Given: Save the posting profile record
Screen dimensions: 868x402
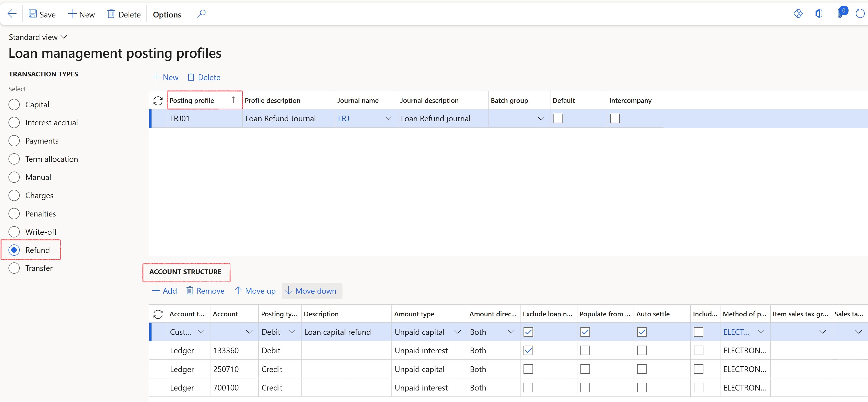Looking at the screenshot, I should point(42,14).
